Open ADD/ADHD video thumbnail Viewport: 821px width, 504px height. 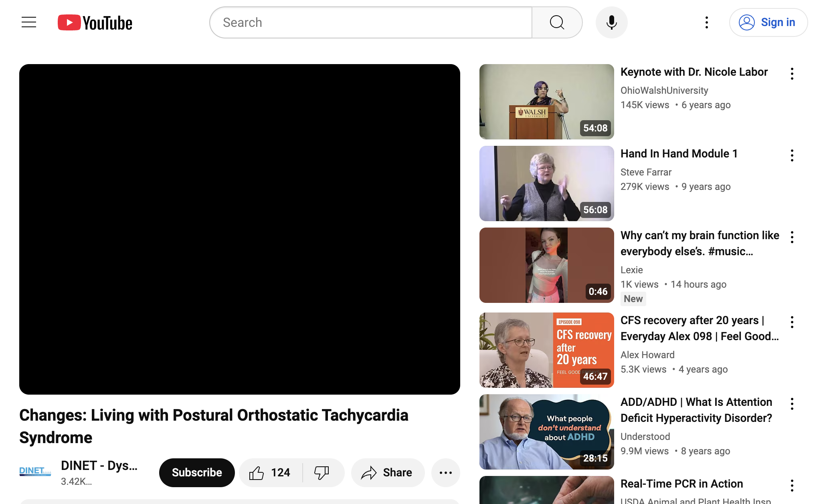click(546, 432)
